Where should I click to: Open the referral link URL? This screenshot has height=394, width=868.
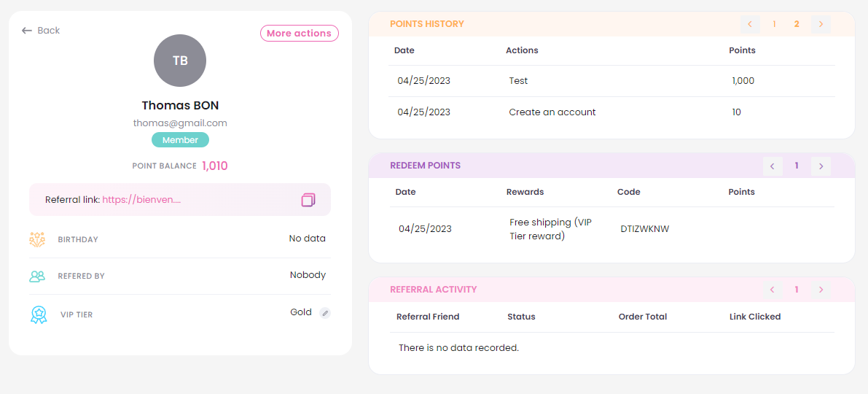[141, 199]
